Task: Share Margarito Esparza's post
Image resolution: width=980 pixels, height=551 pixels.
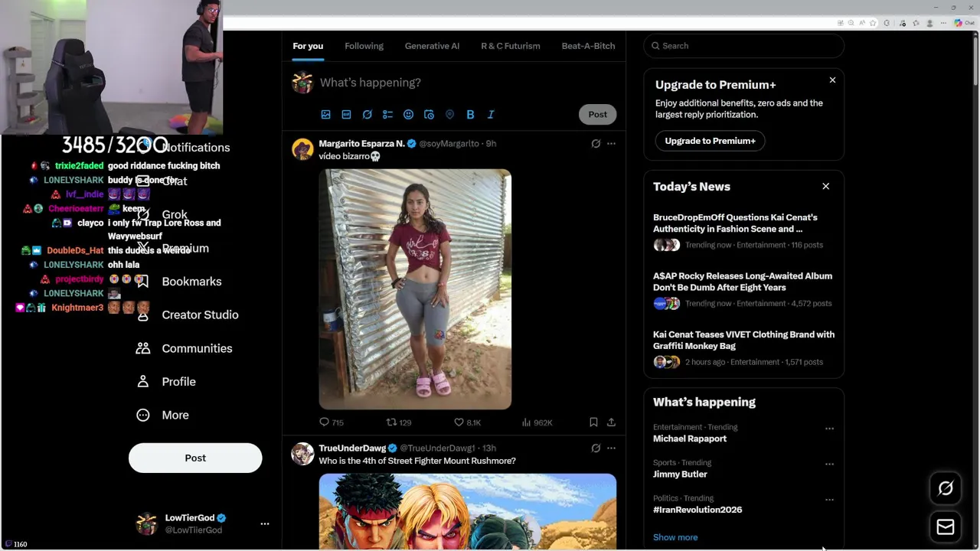Action: [x=611, y=422]
